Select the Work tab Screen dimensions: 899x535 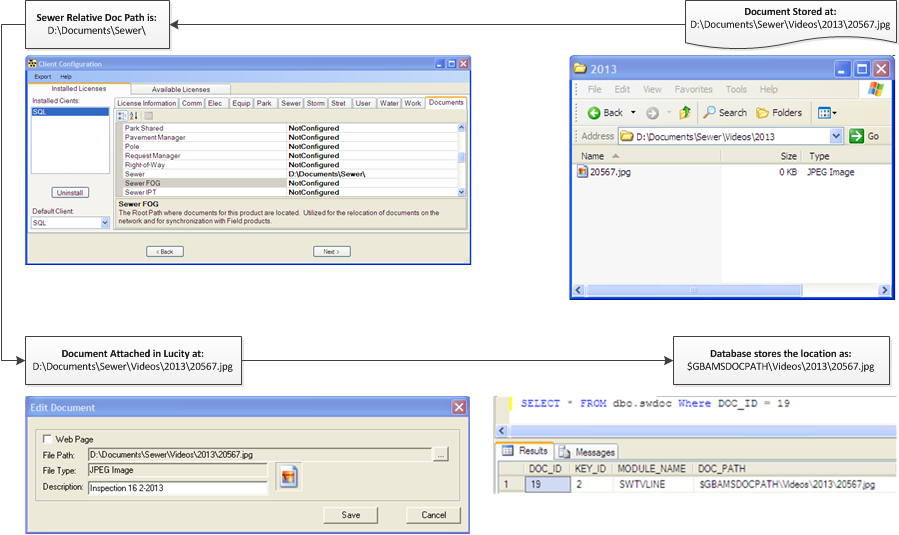coord(413,103)
